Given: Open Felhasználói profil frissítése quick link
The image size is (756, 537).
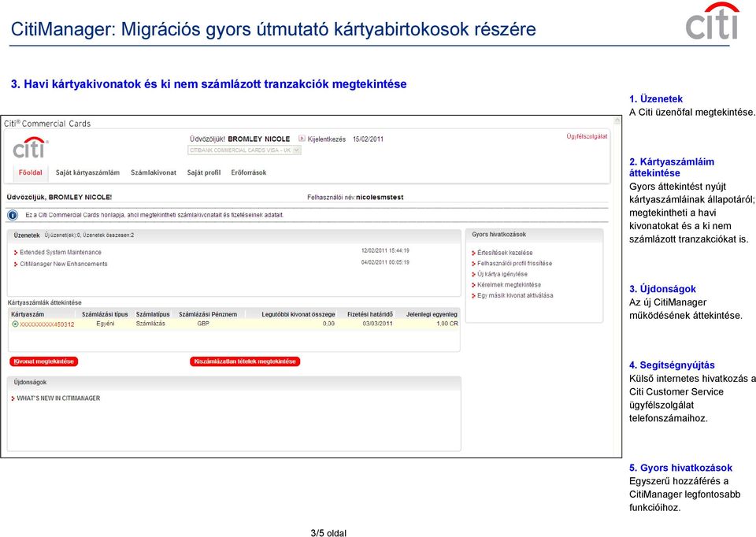Looking at the screenshot, I should 514,264.
